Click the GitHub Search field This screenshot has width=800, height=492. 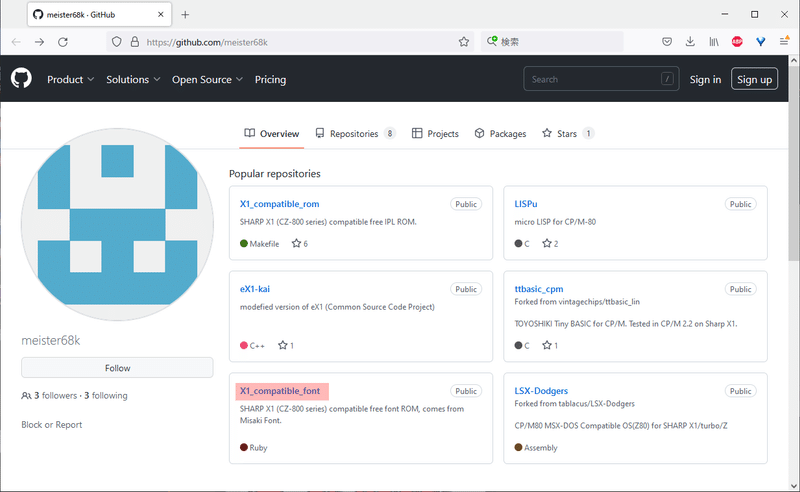coord(601,79)
